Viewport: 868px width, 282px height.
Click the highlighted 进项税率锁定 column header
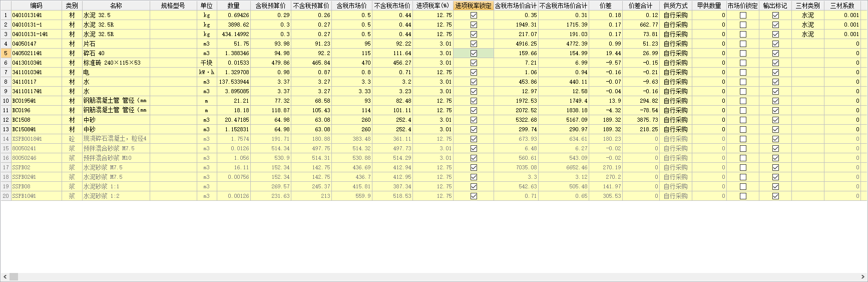click(474, 6)
